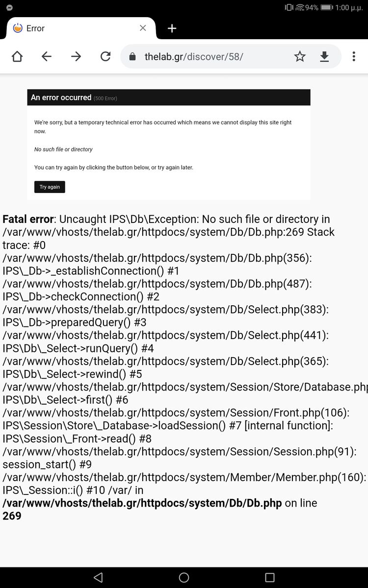This screenshot has height=588, width=368.
Task: Tap the Android back navigation button
Action: pos(98,577)
